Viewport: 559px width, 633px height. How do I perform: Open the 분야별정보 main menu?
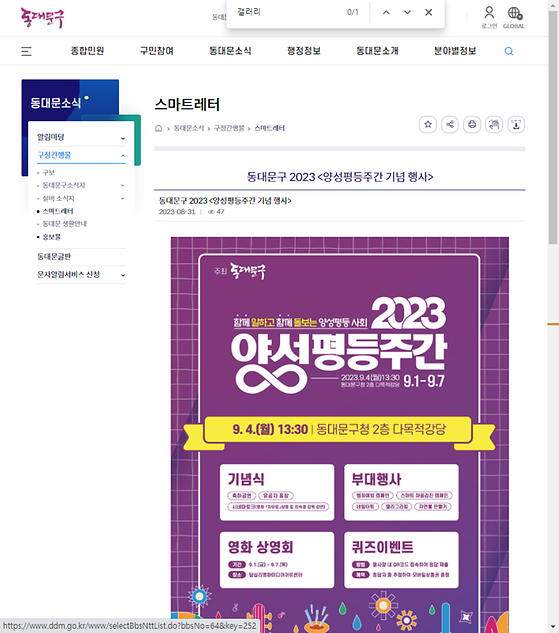pos(455,51)
